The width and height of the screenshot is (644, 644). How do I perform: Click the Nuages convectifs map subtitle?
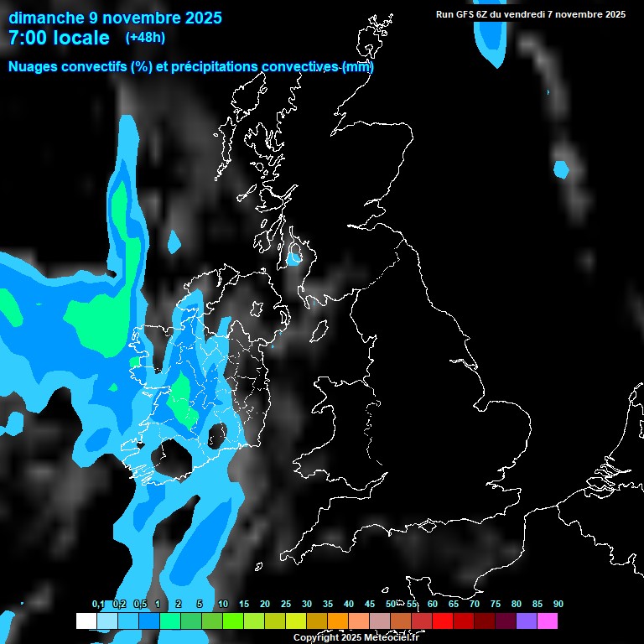[190, 67]
